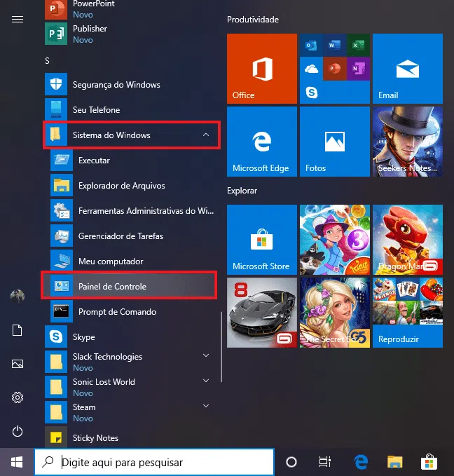
Task: Open the Seu Telefone app
Action: point(130,109)
